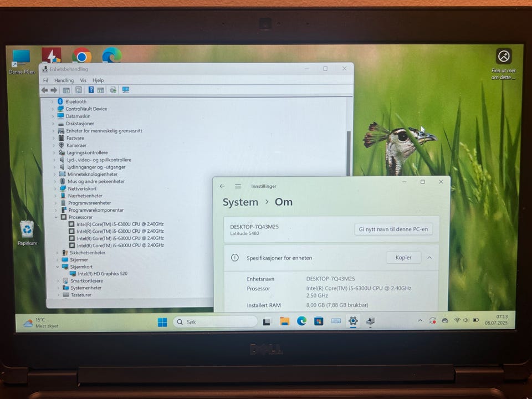Open Microsoft Store from taskbar
Viewport: 532px width, 399px height.
point(319,321)
